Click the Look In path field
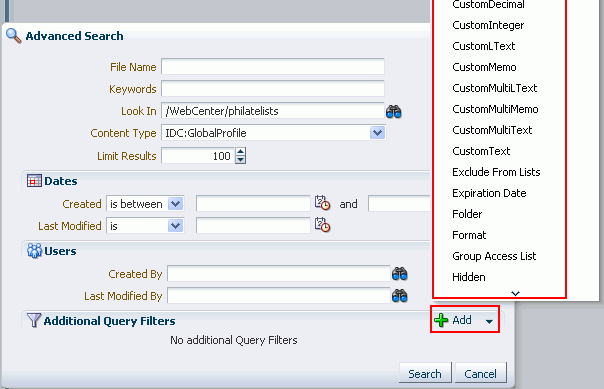604x389 pixels. (273, 111)
